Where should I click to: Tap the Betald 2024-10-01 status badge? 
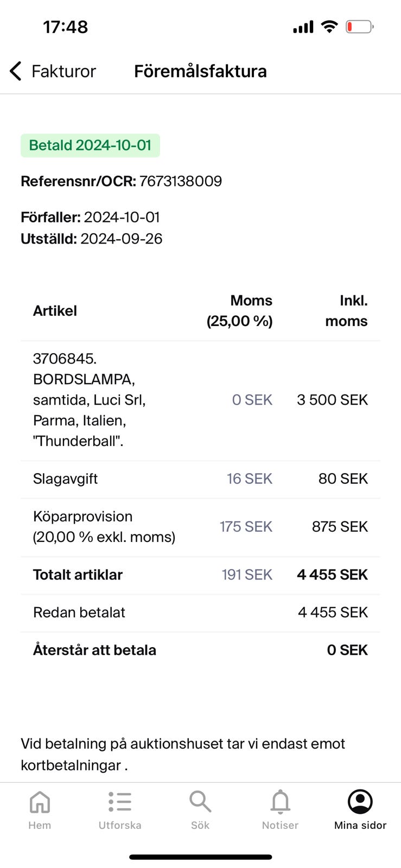(90, 145)
